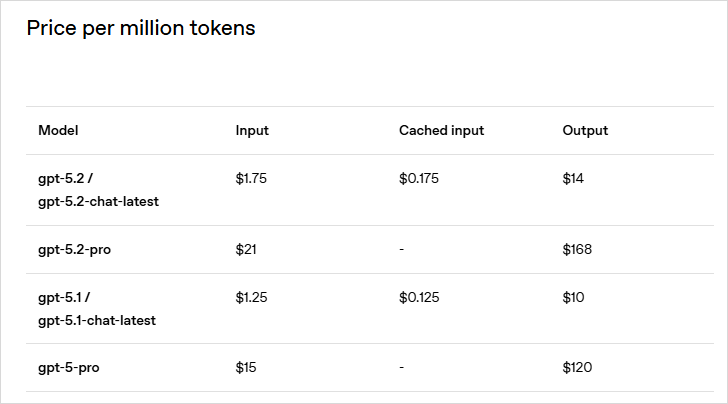Click the $168 output price
The image size is (728, 404).
[577, 249]
